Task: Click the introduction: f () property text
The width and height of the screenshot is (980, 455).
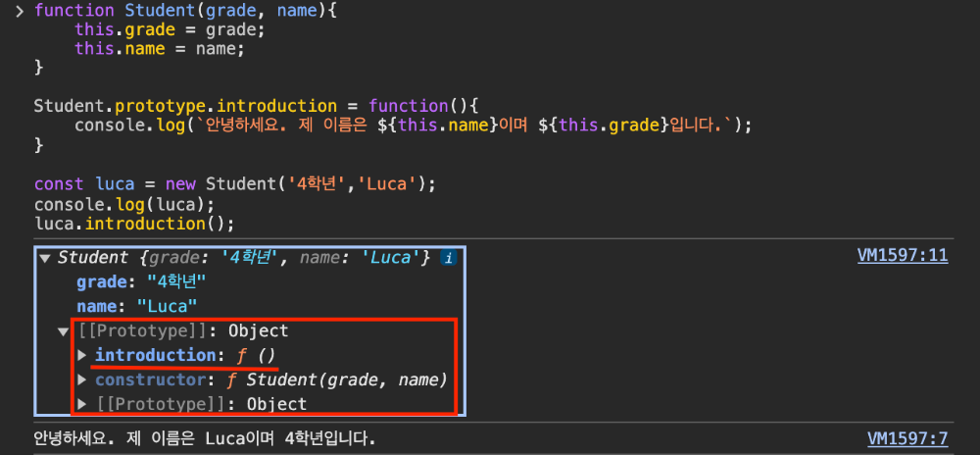Action: click(x=185, y=356)
